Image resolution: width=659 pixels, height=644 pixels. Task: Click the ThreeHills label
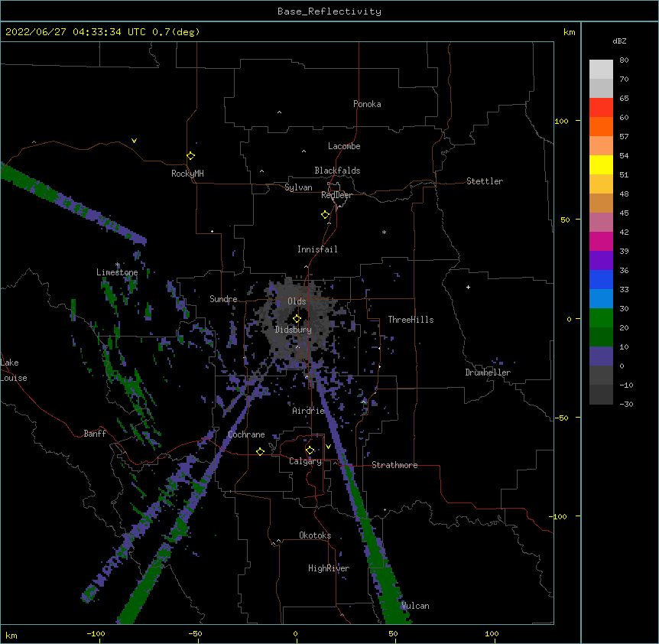pyautogui.click(x=411, y=320)
